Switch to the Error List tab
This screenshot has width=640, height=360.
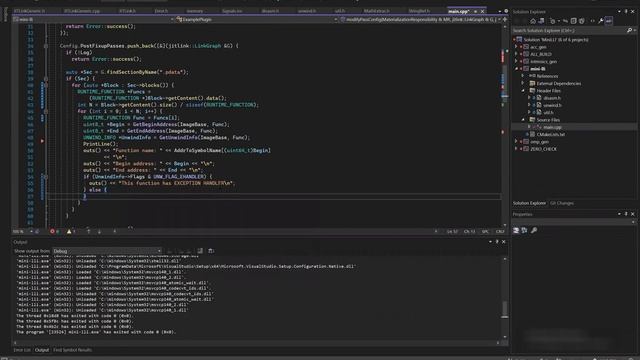[x=22, y=350]
